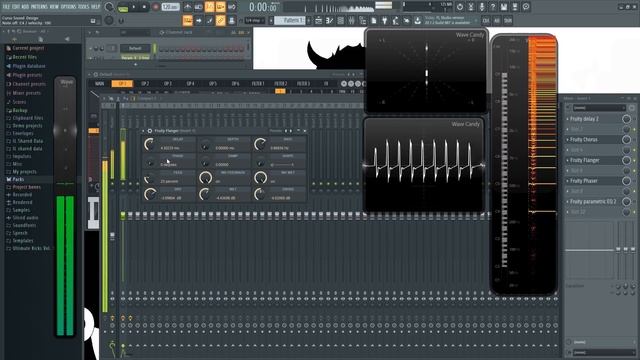Click the microphone audio recording icon
This screenshot has height=360, width=640.
coord(482,7)
